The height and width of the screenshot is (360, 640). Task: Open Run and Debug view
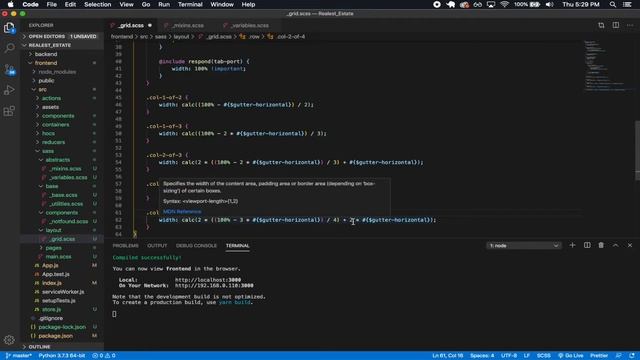9,90
